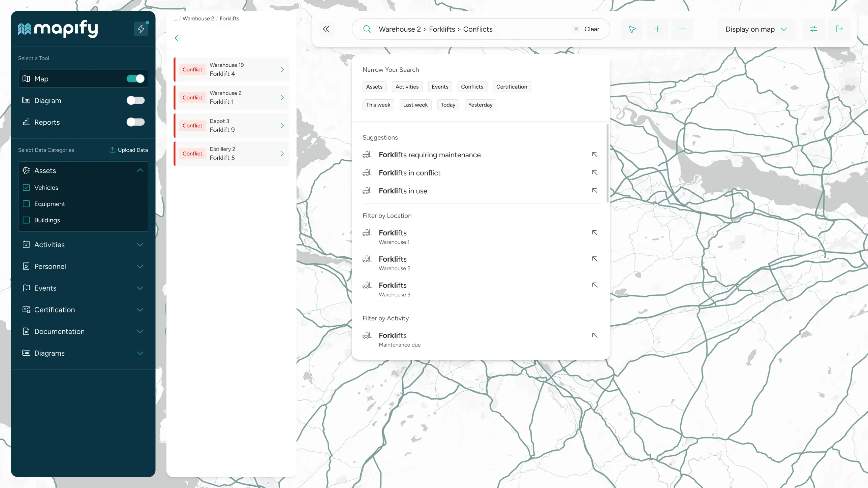Click Clear to reset the search
868x488 pixels.
592,29
